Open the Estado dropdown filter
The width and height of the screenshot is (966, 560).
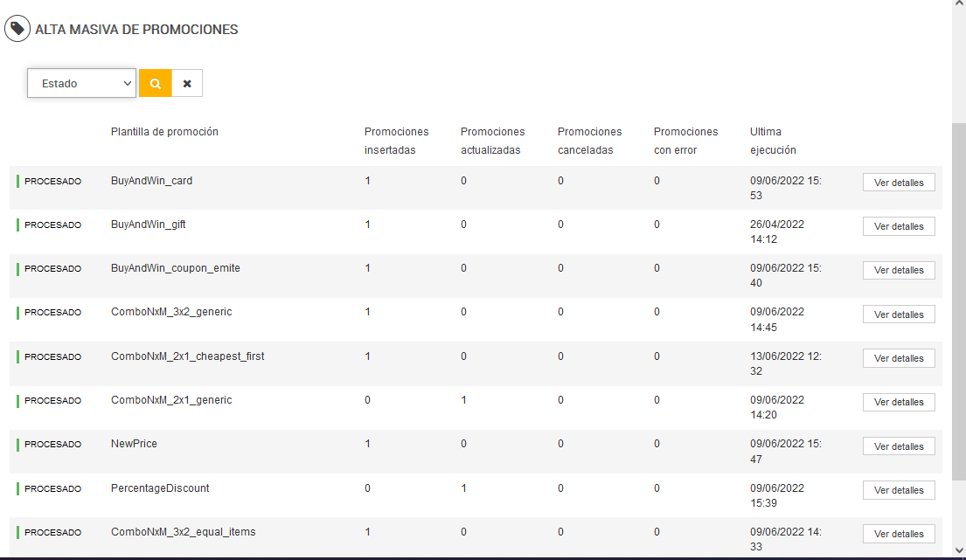tap(81, 83)
